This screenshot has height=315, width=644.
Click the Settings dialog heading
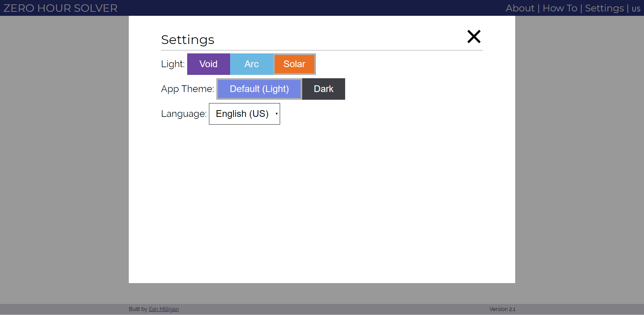point(187,40)
